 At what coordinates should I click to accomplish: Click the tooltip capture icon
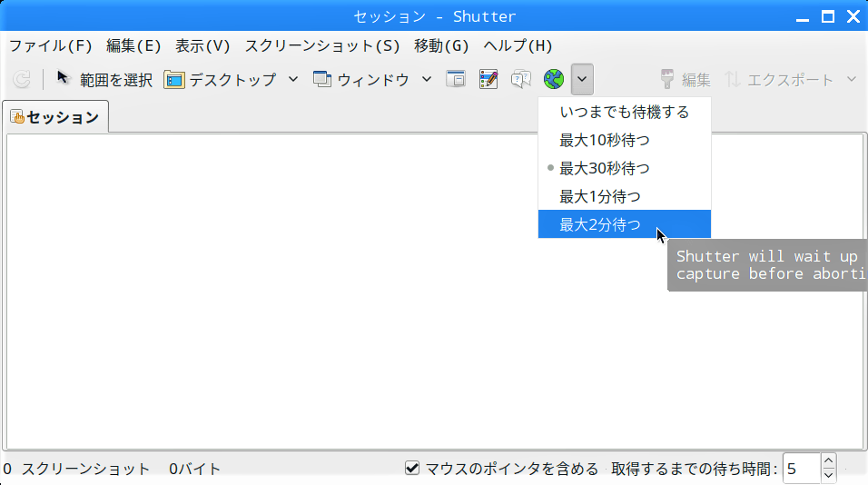(521, 80)
